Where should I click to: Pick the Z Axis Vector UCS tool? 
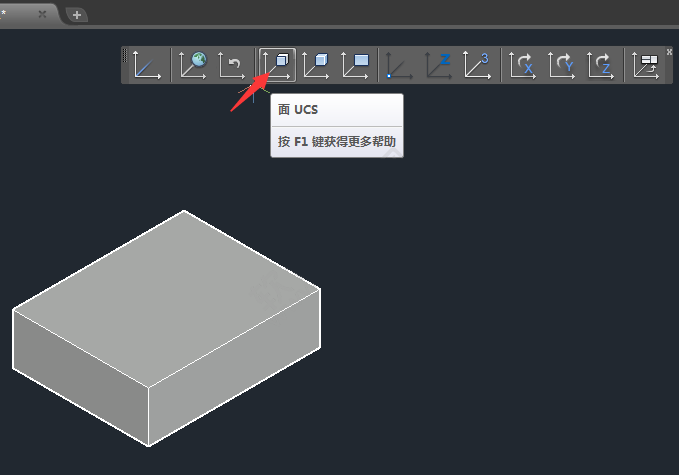(x=438, y=65)
